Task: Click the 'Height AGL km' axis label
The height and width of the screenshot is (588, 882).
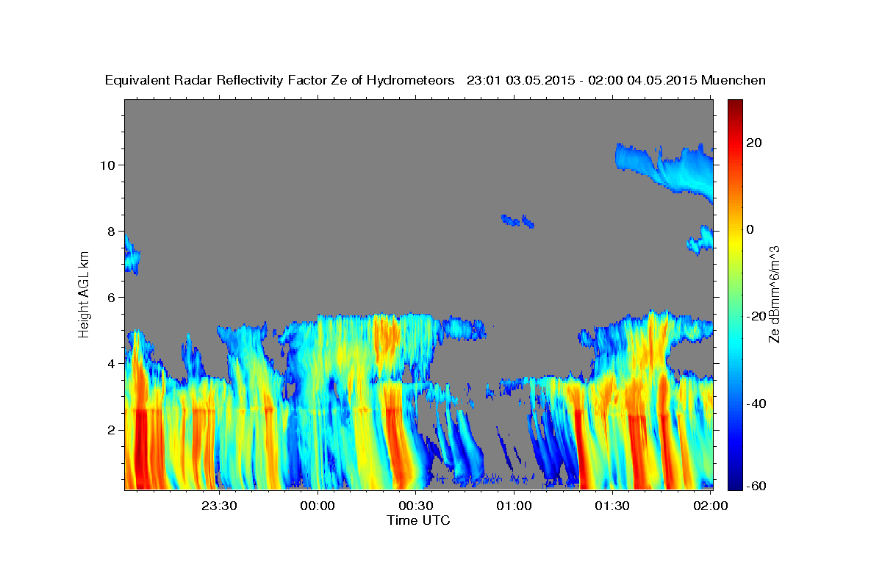Action: point(84,295)
